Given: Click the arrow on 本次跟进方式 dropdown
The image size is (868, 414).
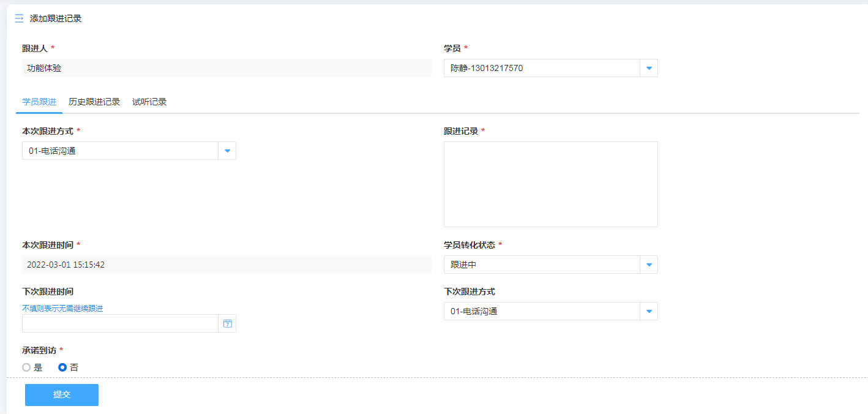Looking at the screenshot, I should [x=227, y=151].
